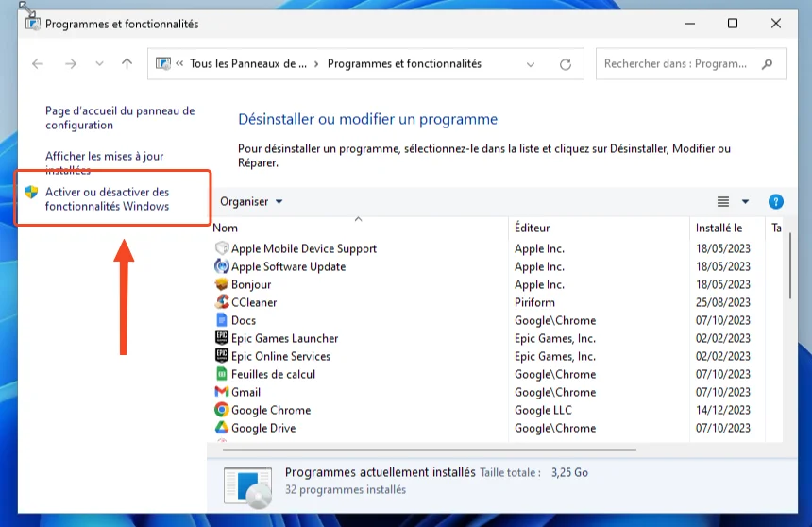Image resolution: width=812 pixels, height=527 pixels.
Task: Refresh the Programmes et fonctionnalités list
Action: point(566,64)
